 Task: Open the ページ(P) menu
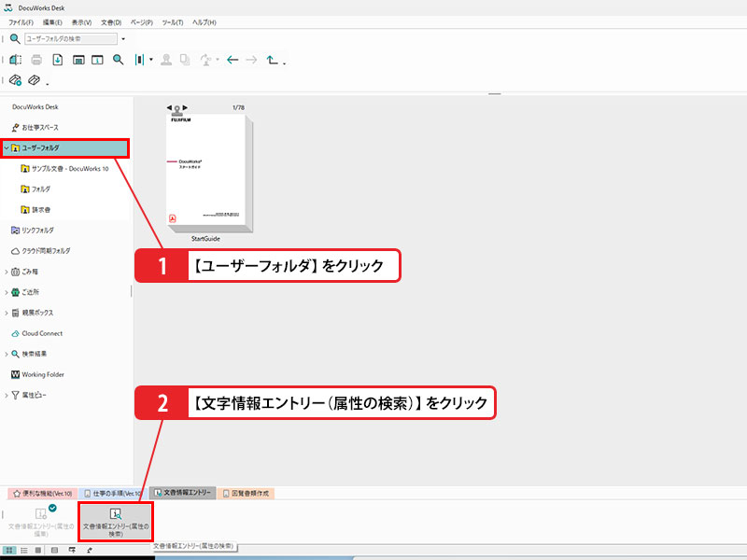coord(142,22)
